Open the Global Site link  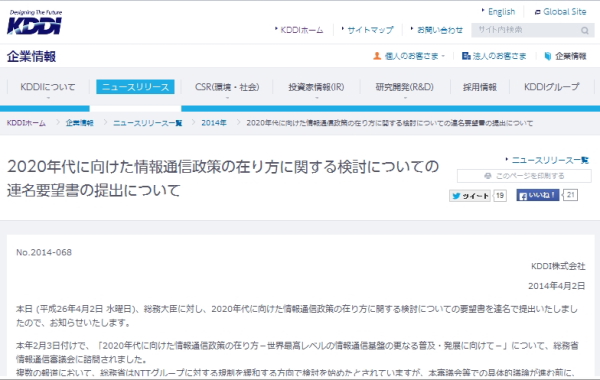(564, 12)
